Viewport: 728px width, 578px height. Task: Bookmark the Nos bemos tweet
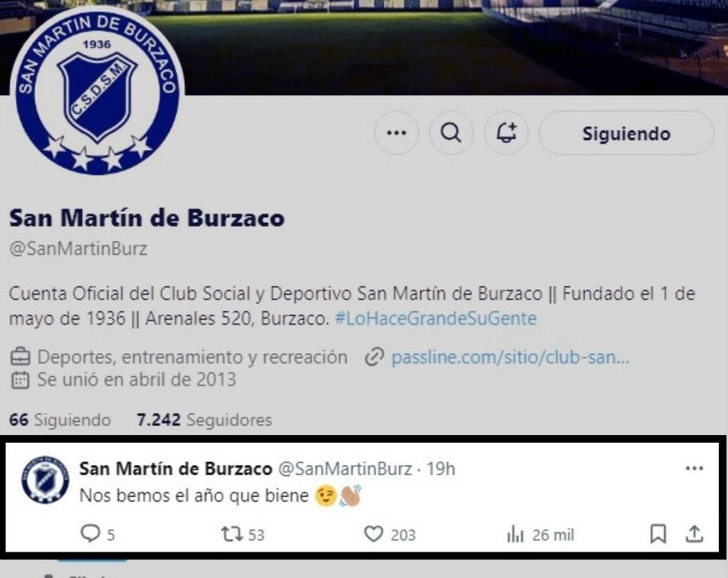[x=658, y=534]
